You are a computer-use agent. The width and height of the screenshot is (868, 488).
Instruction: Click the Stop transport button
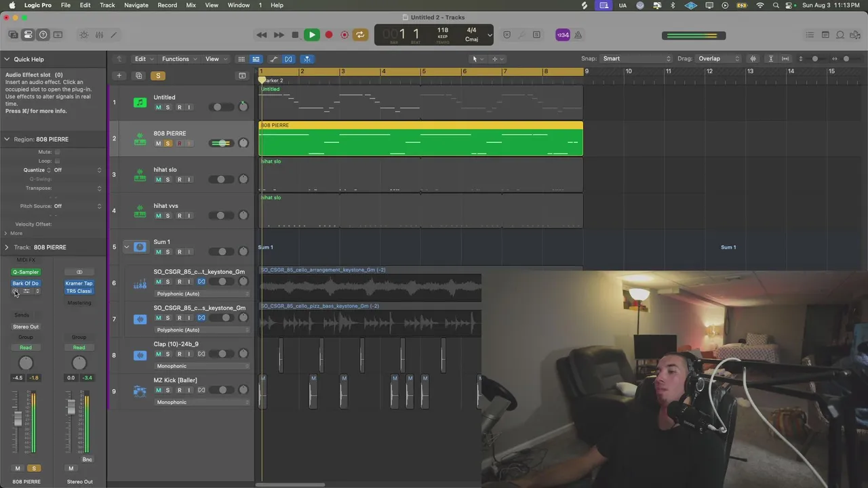295,35
